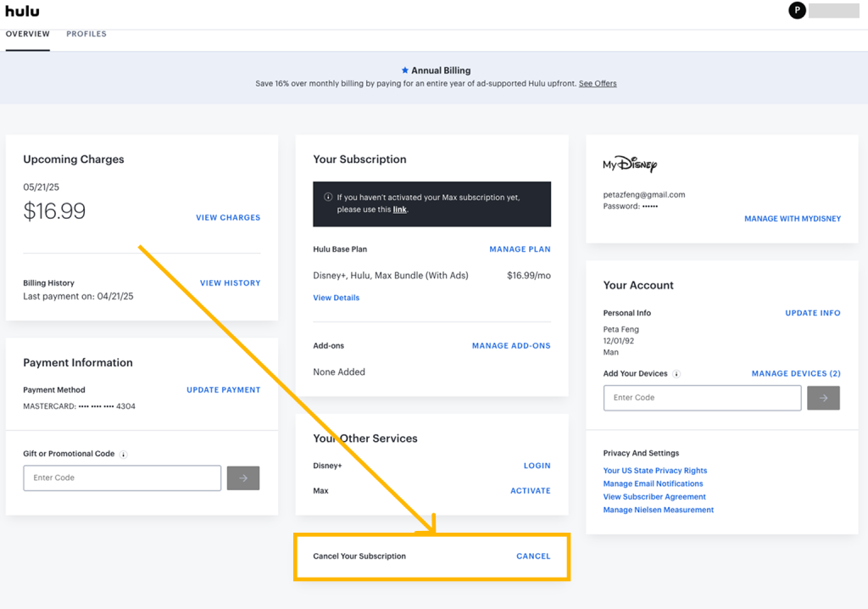Viewport: 868px width, 609px height.
Task: Click the MyDisney logo
Action: [630, 164]
